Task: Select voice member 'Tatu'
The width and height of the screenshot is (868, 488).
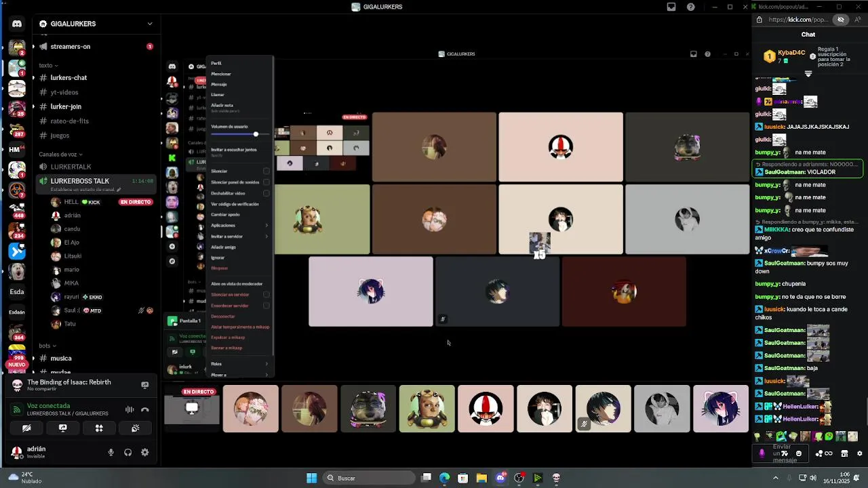Action: coord(70,324)
